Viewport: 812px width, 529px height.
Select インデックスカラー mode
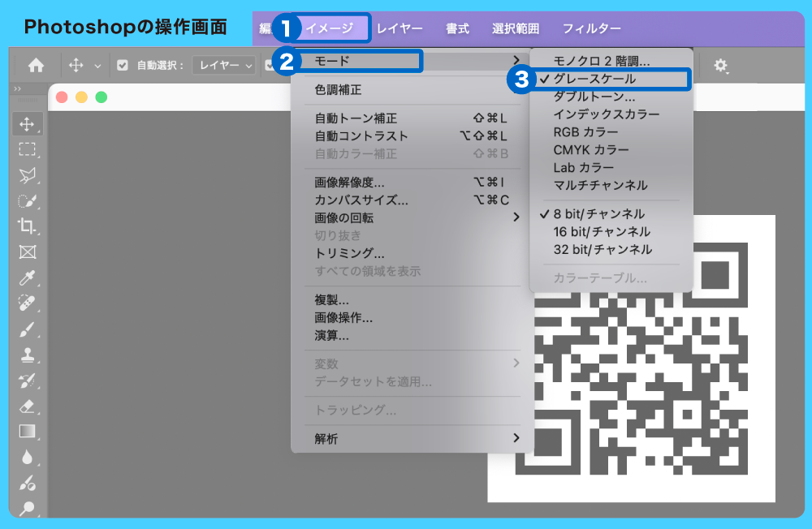coord(611,114)
